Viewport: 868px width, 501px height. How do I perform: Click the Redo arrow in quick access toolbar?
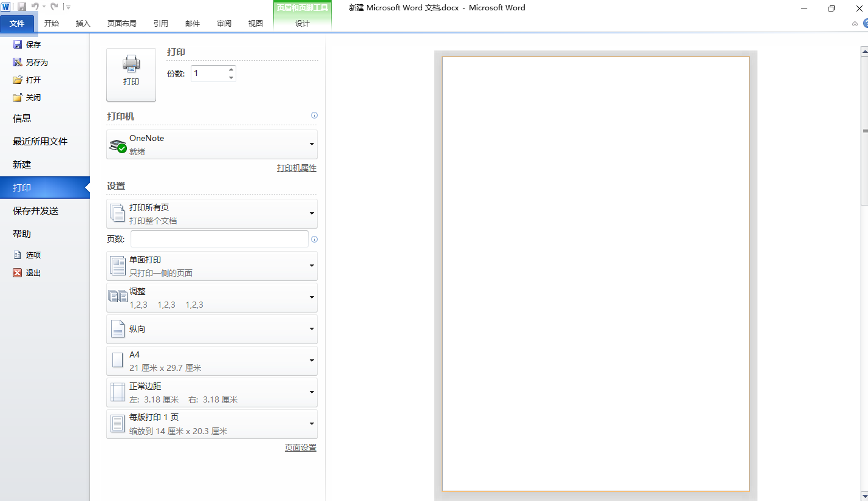coord(55,7)
